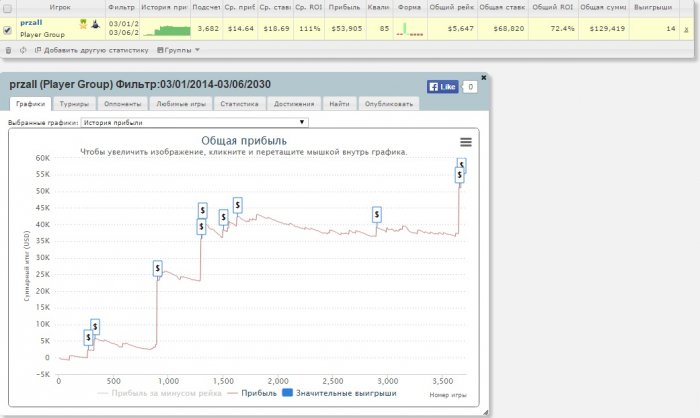Click the 3,682 game count cell
Screen dimensions: 700x418
tap(208, 29)
